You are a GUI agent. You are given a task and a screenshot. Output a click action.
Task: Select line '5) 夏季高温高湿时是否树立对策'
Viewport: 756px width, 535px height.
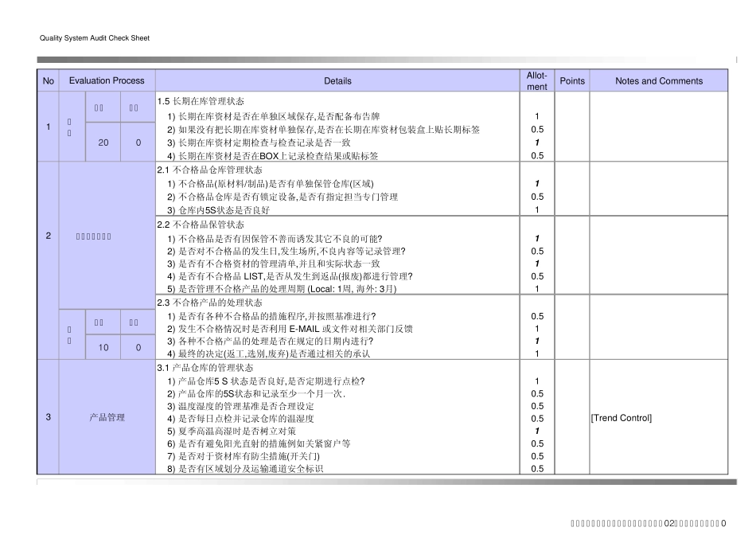click(232, 432)
